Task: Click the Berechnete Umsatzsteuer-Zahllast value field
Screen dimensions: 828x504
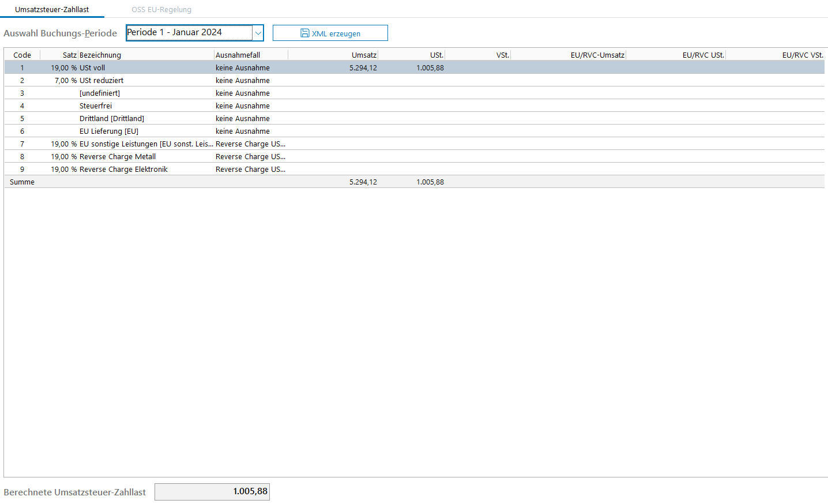Action: coord(212,492)
